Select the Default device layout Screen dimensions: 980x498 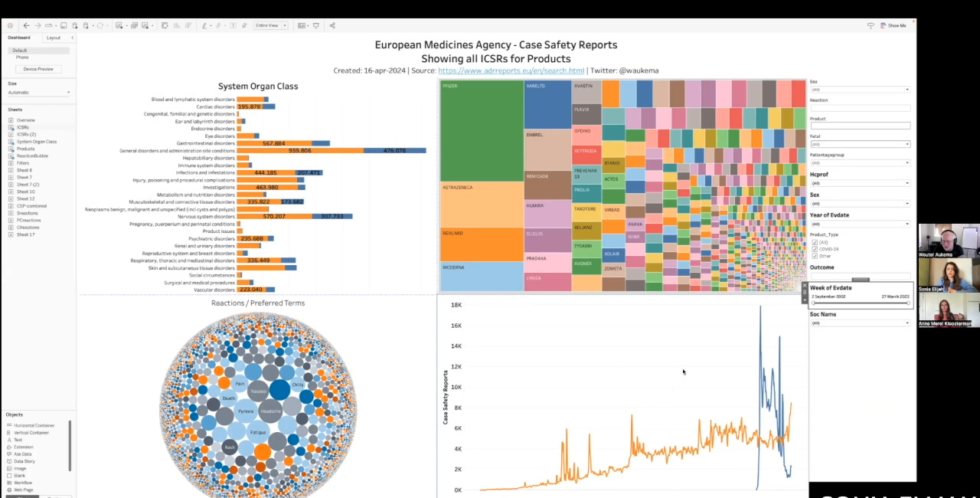point(39,51)
